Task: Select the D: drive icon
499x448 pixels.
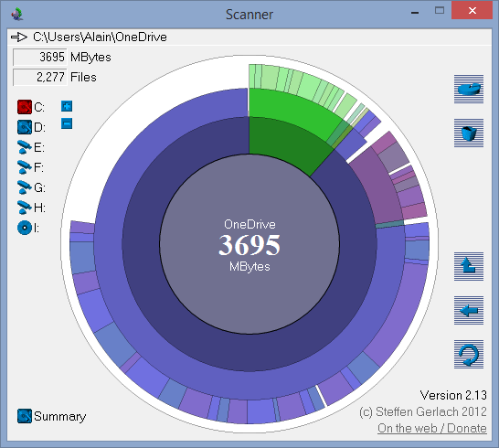Action: (25, 127)
